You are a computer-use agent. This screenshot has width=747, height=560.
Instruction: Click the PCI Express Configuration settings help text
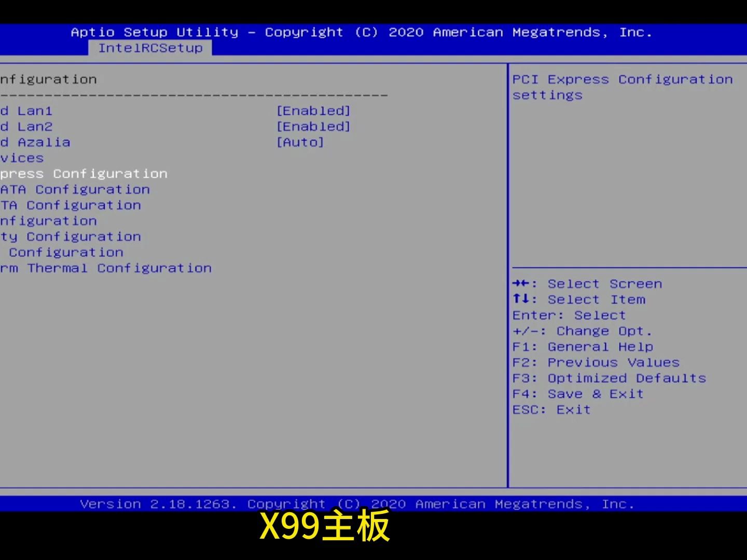tap(622, 87)
